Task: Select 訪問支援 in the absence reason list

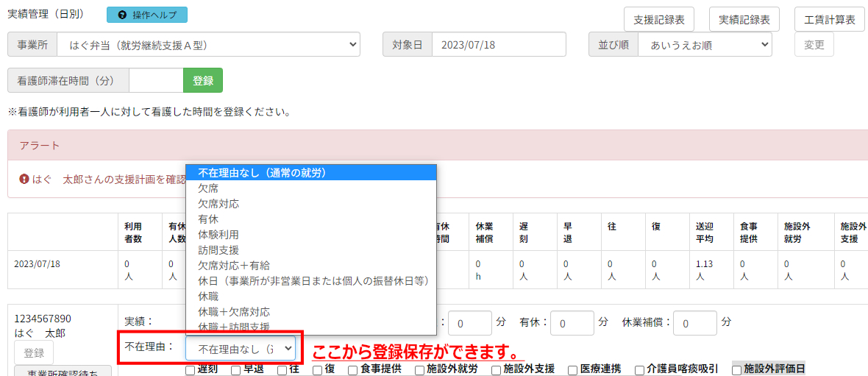Action: tap(218, 250)
